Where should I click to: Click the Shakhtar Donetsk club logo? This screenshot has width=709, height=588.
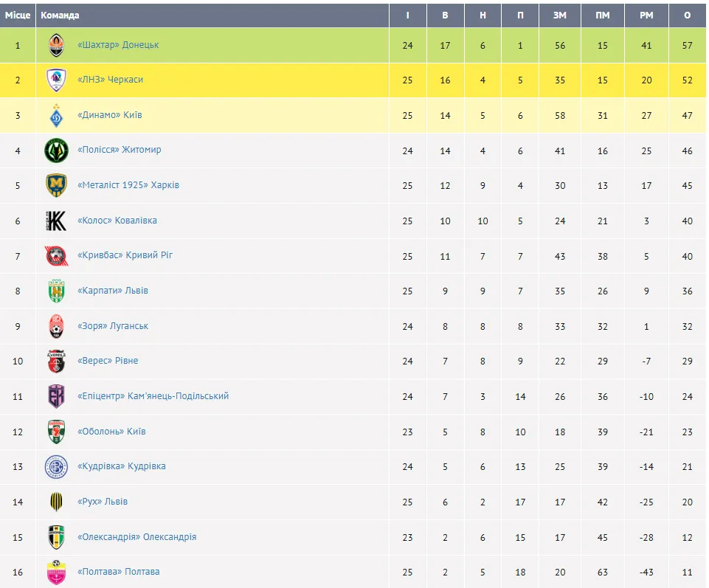(57, 46)
